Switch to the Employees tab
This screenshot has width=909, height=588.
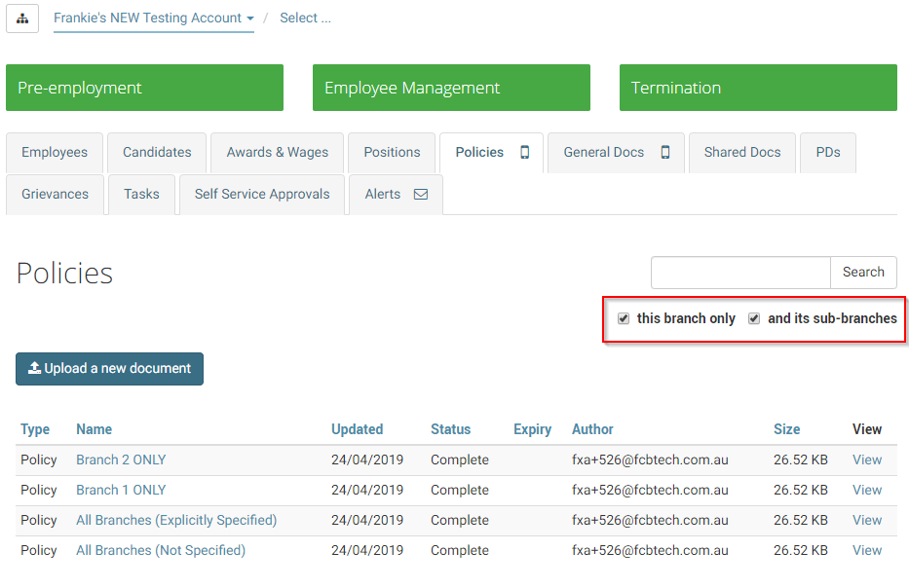(54, 152)
